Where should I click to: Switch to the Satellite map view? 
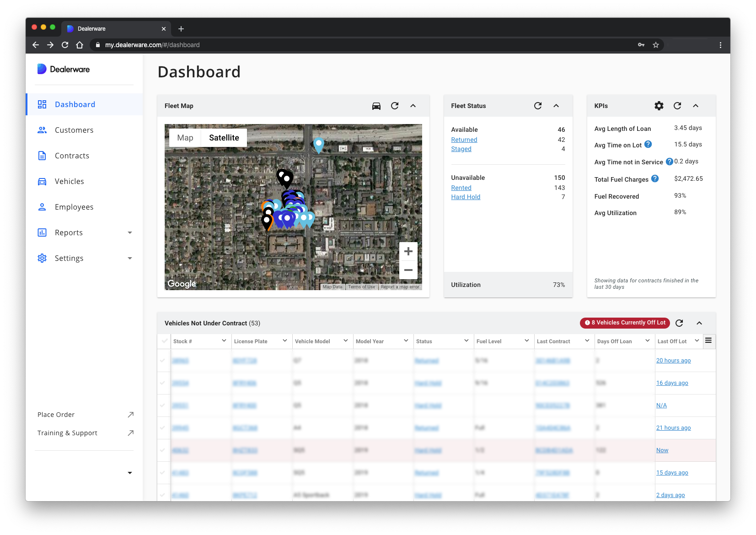click(224, 138)
